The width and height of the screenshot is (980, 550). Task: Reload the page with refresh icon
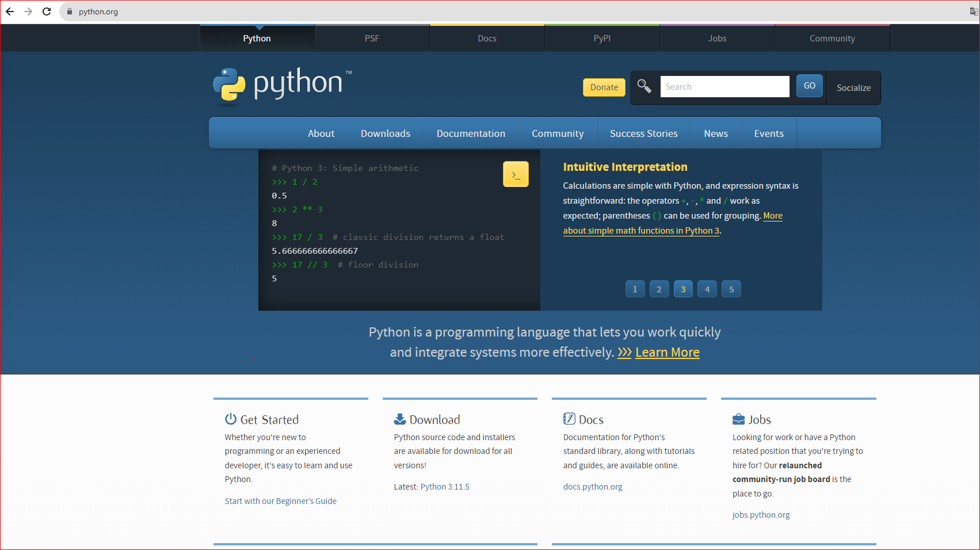[47, 12]
